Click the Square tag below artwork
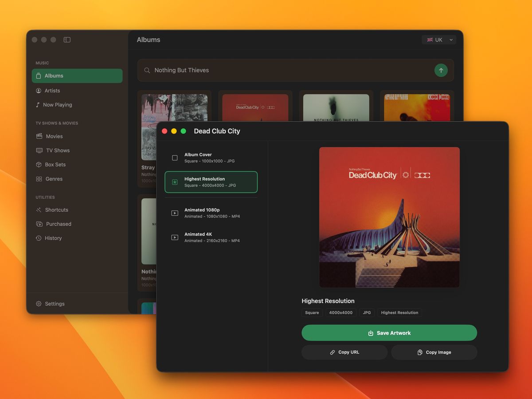532x399 pixels. [x=312, y=312]
